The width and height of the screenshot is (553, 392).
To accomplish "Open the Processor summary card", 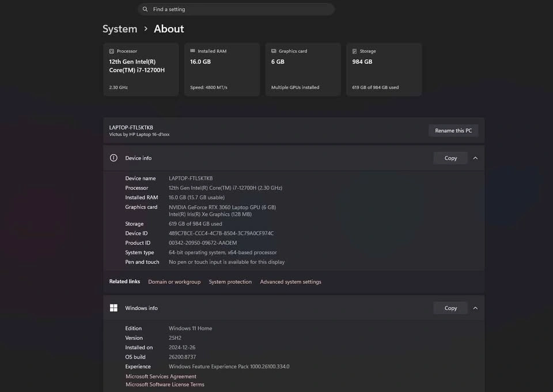I will (x=141, y=70).
